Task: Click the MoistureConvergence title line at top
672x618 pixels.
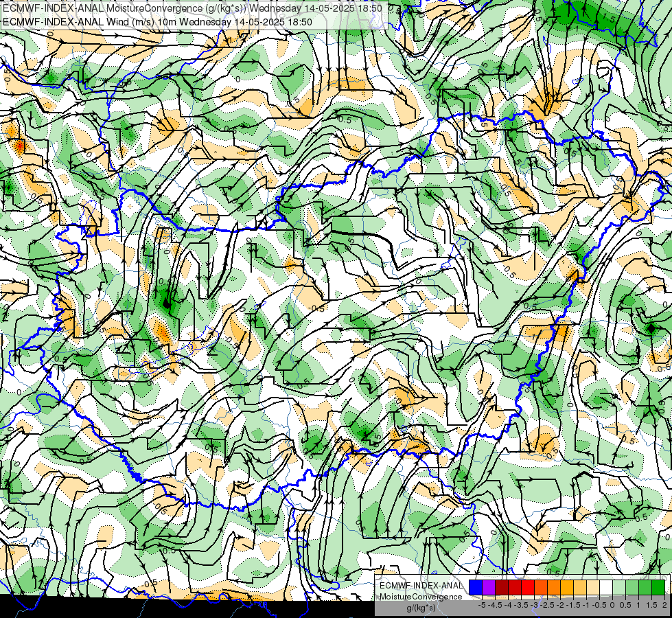Action: click(192, 8)
